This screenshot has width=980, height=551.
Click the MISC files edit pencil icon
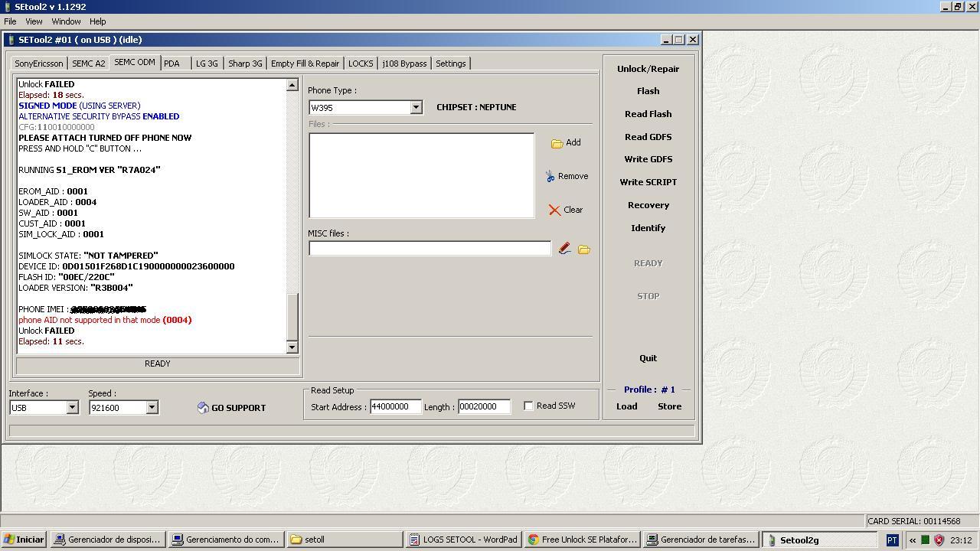point(564,249)
